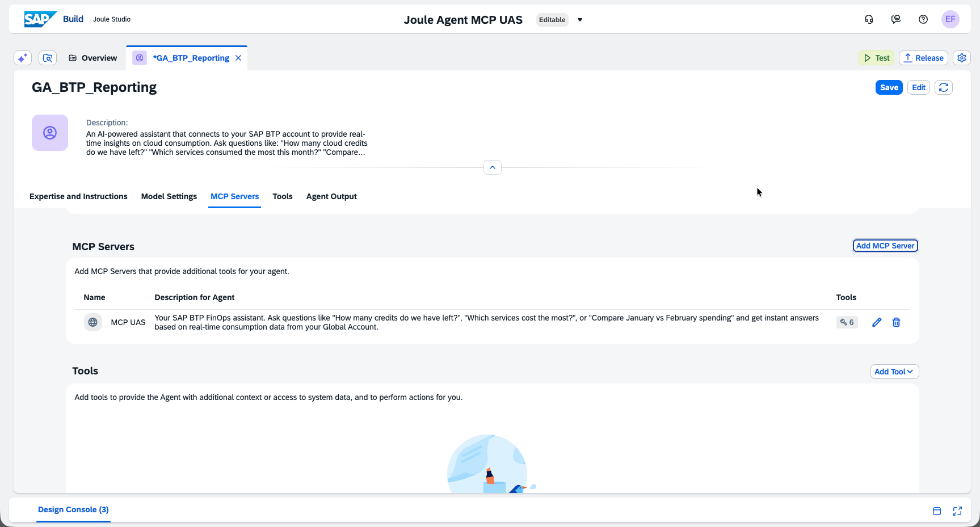Screen dimensions: 980x527
Task: Go to the Tools tab
Action: (283, 196)
